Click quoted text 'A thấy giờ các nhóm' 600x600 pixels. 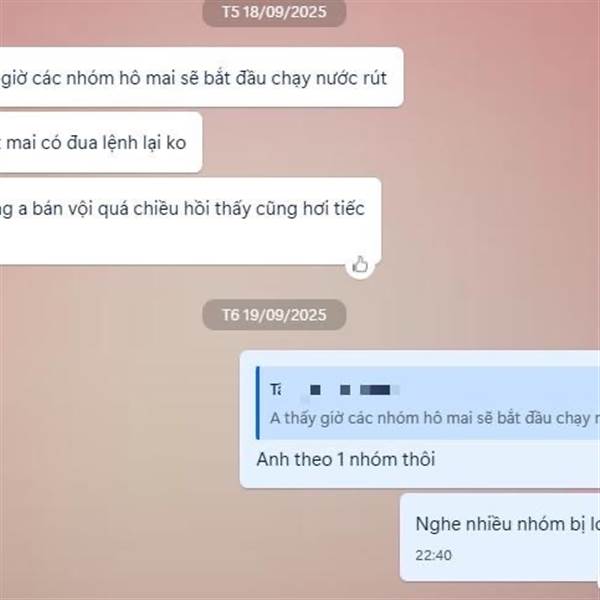click(x=322, y=418)
